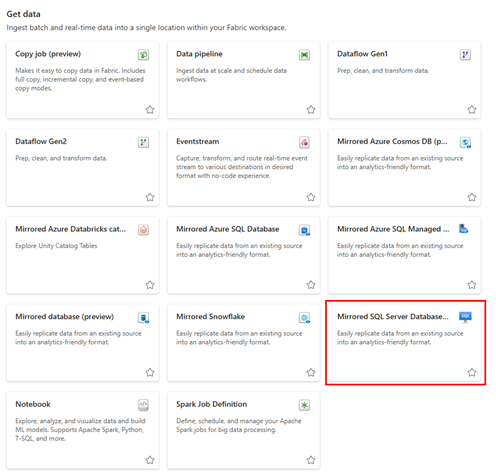Screen dimensions: 496x473
Task: Click the Mirrored Azure Databricks catalog icon
Action: [143, 230]
